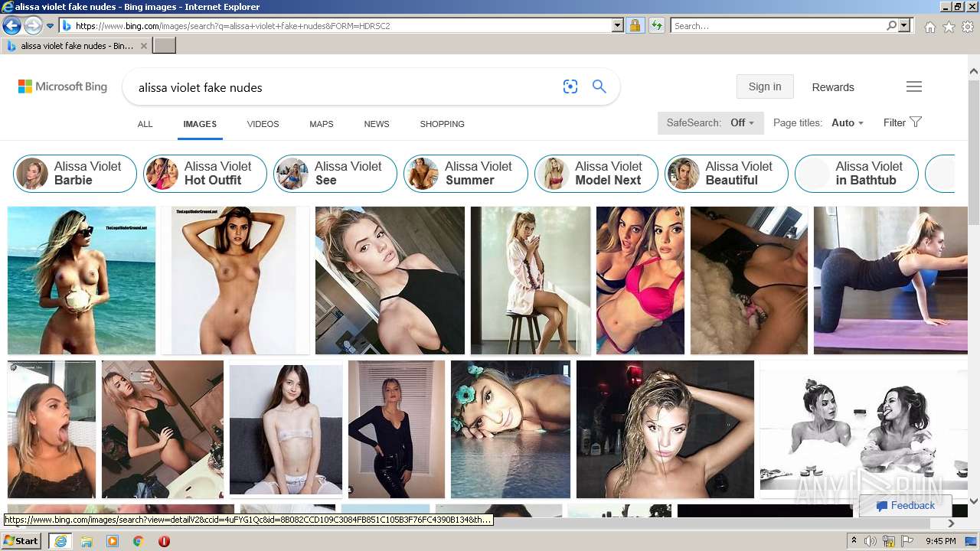Viewport: 980px width, 551px height.
Task: Click the blue Bing search magnifier icon
Action: (x=599, y=86)
